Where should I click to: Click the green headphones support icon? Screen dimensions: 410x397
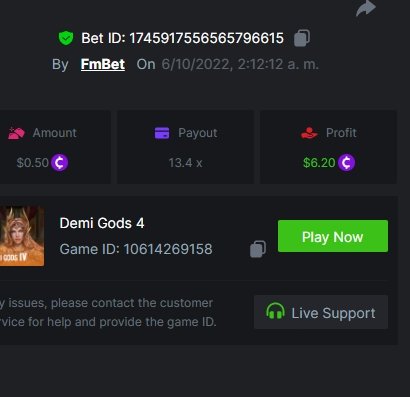coord(275,311)
